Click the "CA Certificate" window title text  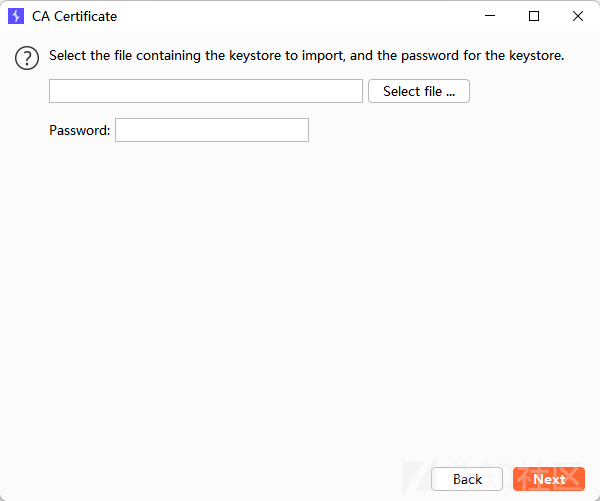pos(74,16)
